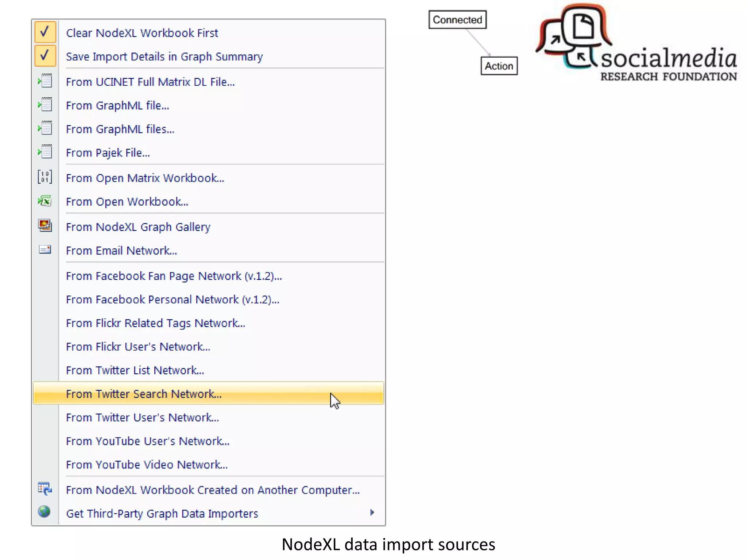Import From Facebook Personal Network (v.1.2)...
This screenshot has height=560, width=747.
click(173, 300)
